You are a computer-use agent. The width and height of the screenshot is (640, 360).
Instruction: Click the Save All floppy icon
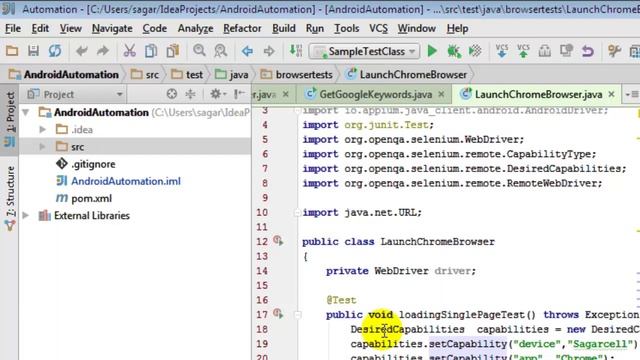pos(33,51)
